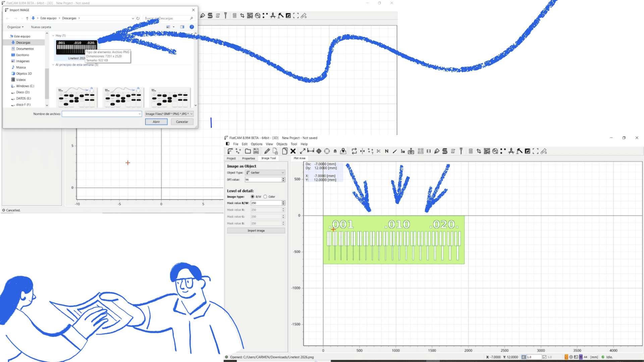Image resolution: width=644 pixels, height=362 pixels.
Task: Switch to the Properties tab
Action: pos(248,158)
